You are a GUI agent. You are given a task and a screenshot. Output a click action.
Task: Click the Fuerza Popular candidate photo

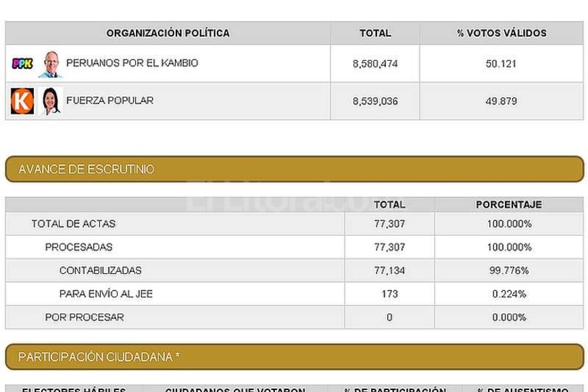50,101
